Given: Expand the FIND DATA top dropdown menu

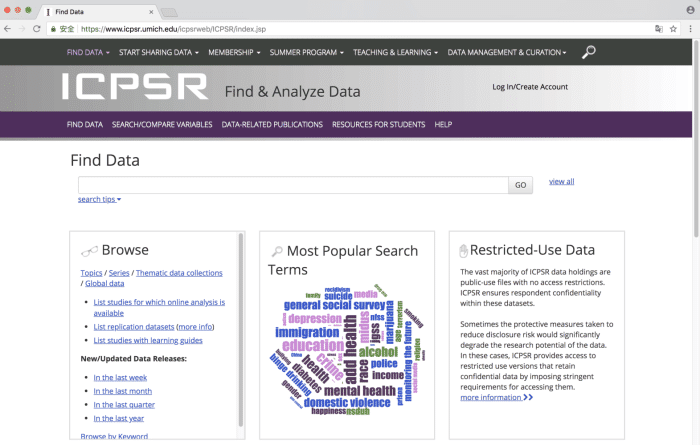Looking at the screenshot, I should tap(88, 52).
